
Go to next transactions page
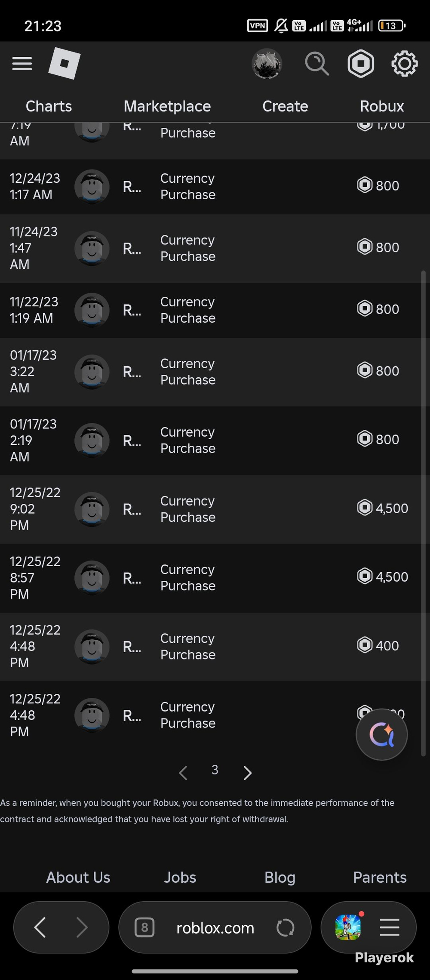tap(247, 773)
